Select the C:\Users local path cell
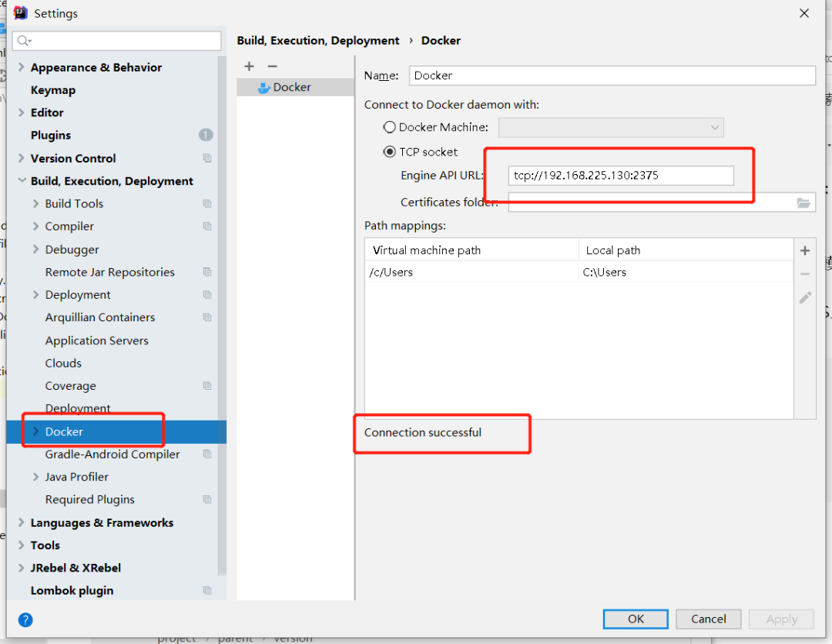Image resolution: width=832 pixels, height=644 pixels. click(x=686, y=272)
